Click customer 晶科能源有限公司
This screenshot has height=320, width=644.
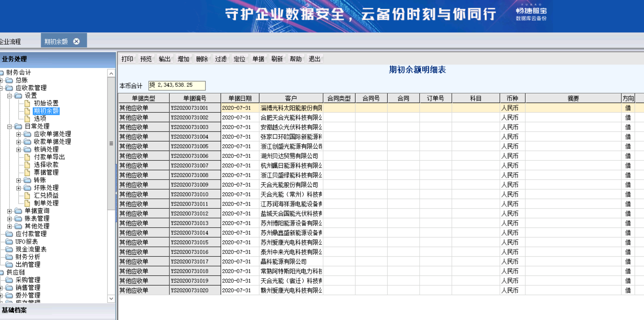pos(284,262)
